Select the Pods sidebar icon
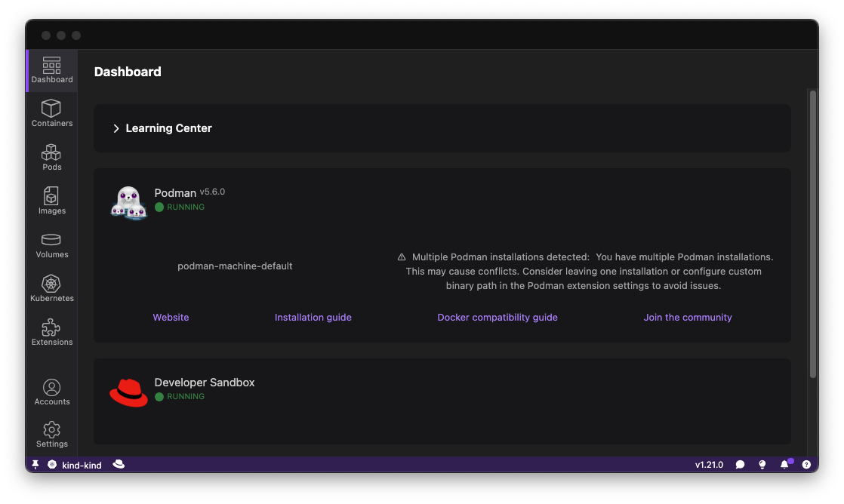The image size is (844, 504). 51,157
